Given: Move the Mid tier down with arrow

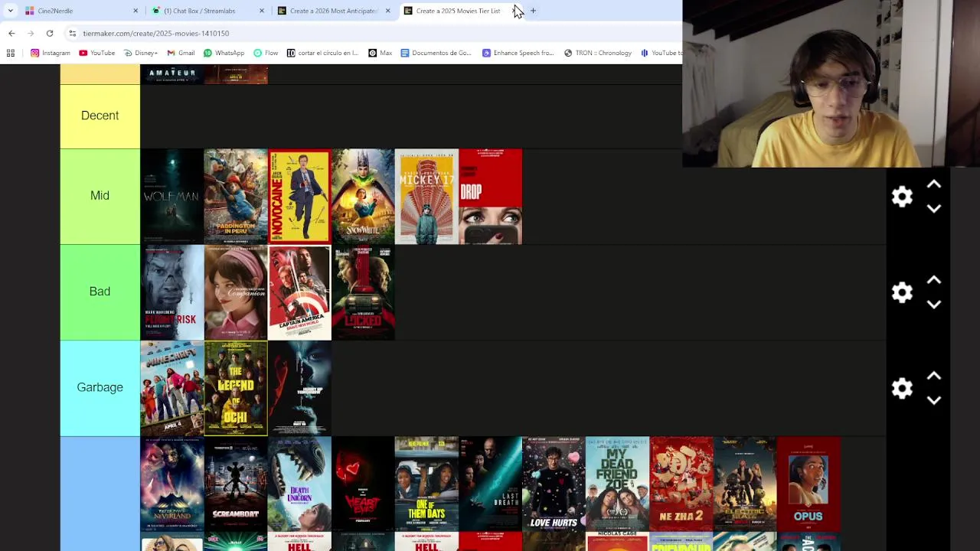Looking at the screenshot, I should click(x=934, y=209).
